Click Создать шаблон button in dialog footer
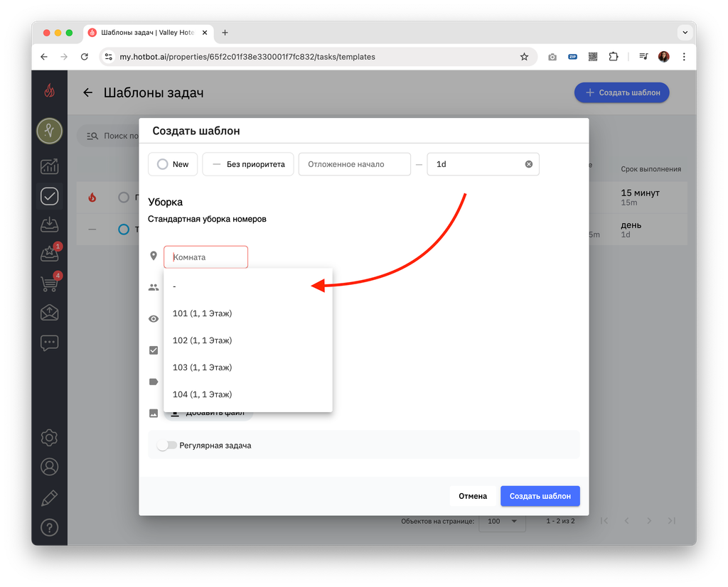 [x=540, y=496]
